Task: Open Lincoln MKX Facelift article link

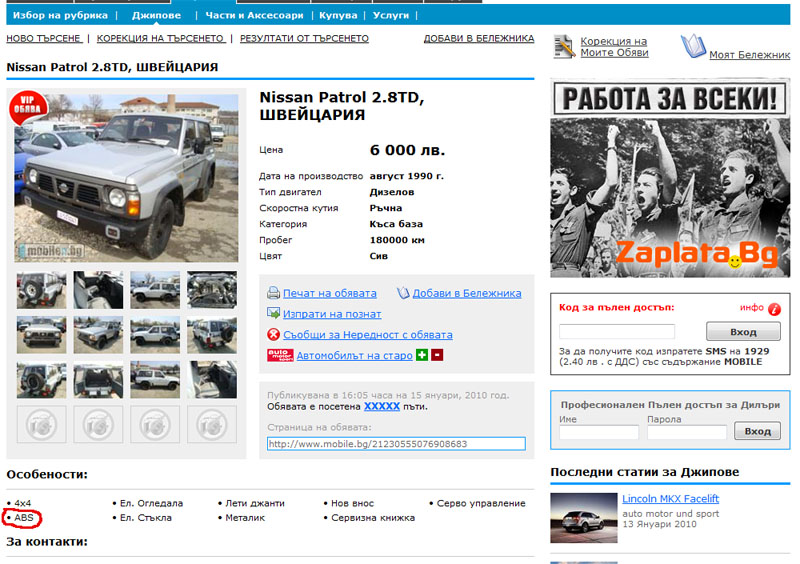Action: 670,499
